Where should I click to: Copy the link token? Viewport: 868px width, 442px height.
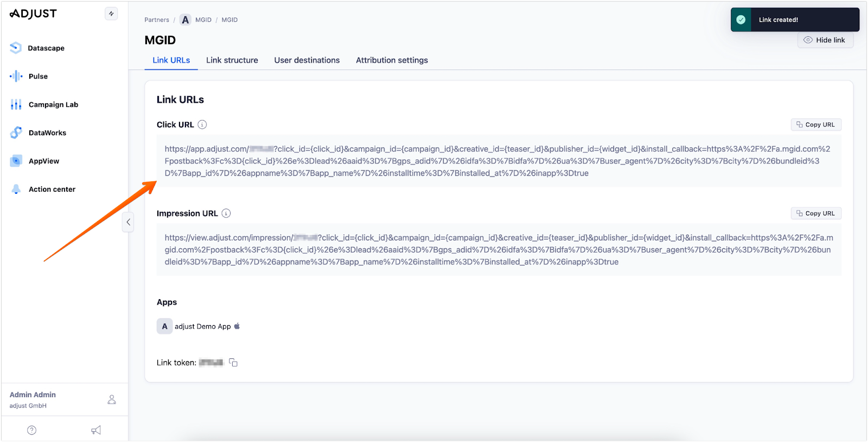click(233, 363)
